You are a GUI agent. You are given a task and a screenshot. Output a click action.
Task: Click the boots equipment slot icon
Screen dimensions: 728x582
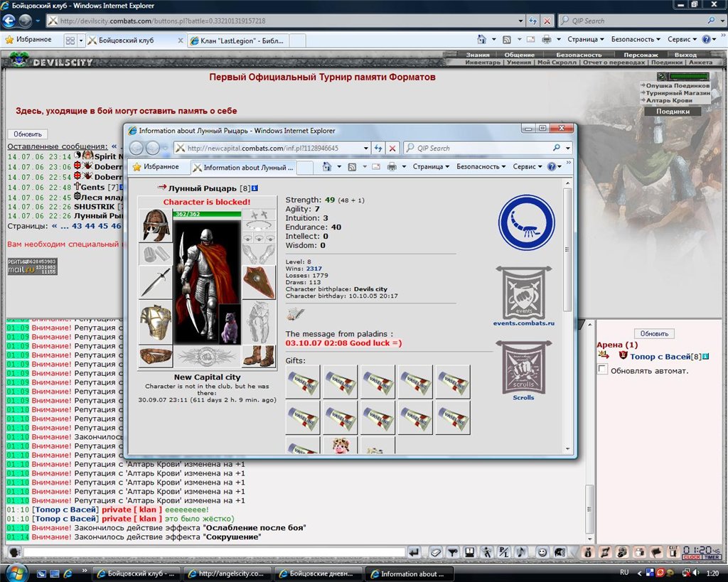point(259,356)
